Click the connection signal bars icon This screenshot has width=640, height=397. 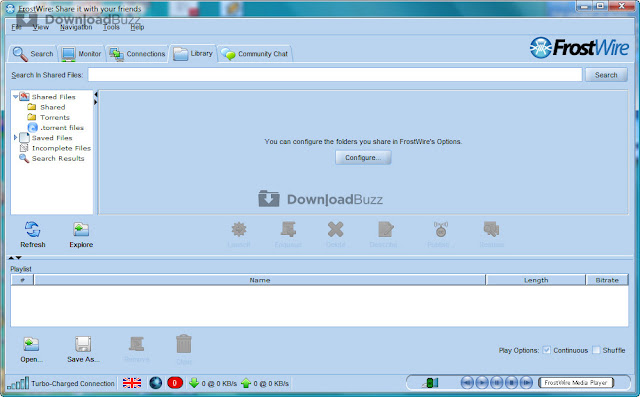coord(18,383)
